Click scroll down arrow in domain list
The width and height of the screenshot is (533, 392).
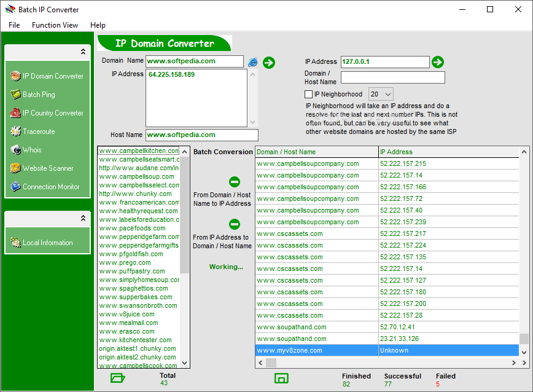185,363
